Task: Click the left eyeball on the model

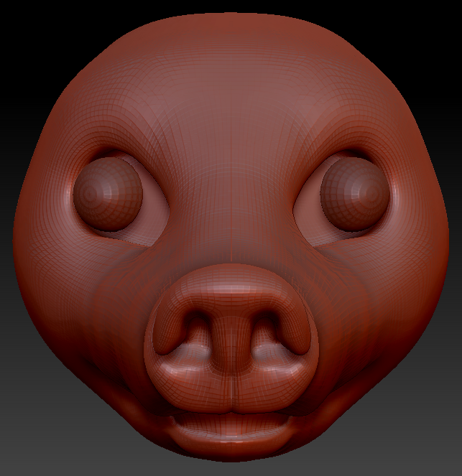Action: coord(108,194)
